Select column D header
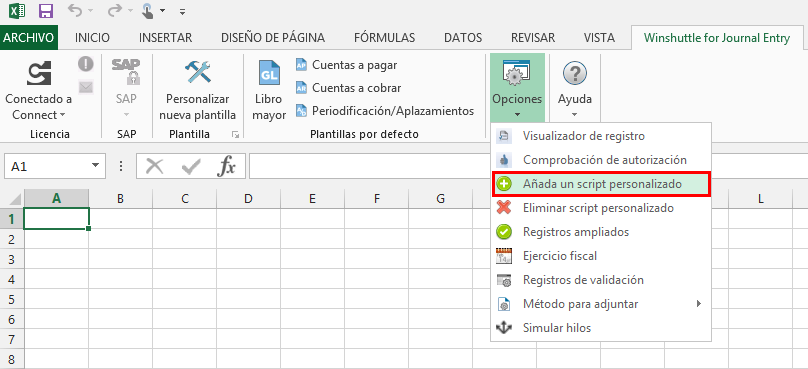The image size is (808, 369). click(x=248, y=198)
